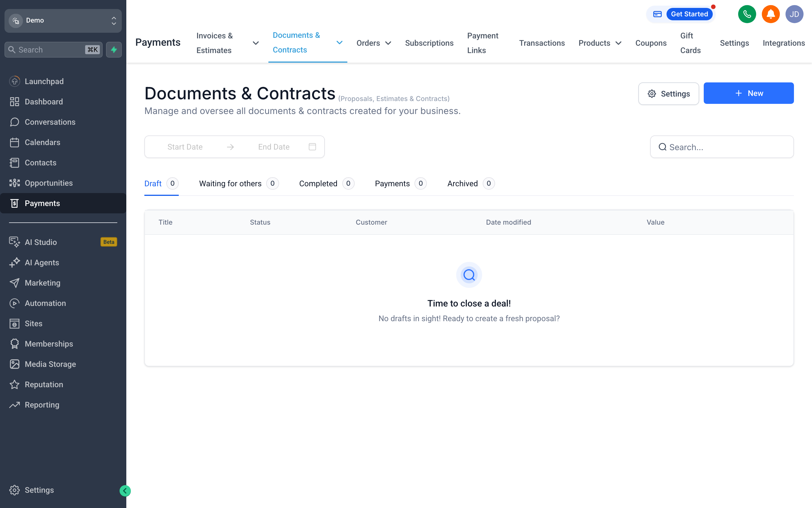Click Title column header
The height and width of the screenshot is (508, 812).
click(x=166, y=222)
